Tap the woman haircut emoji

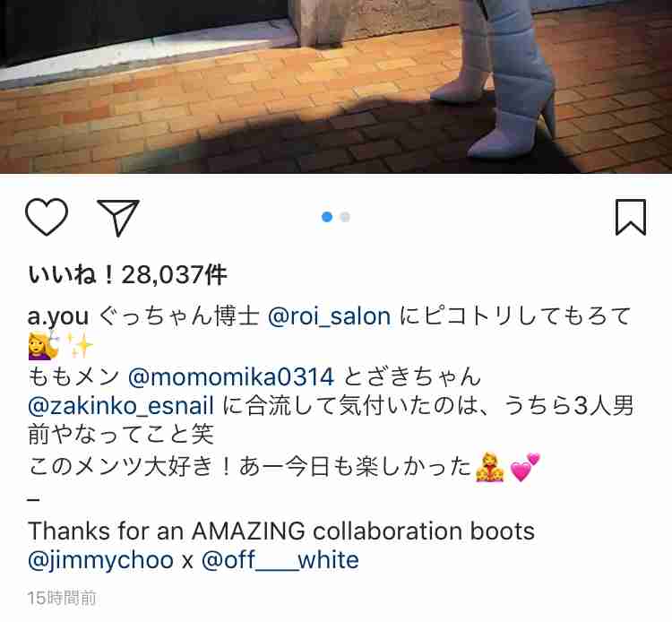(43, 345)
